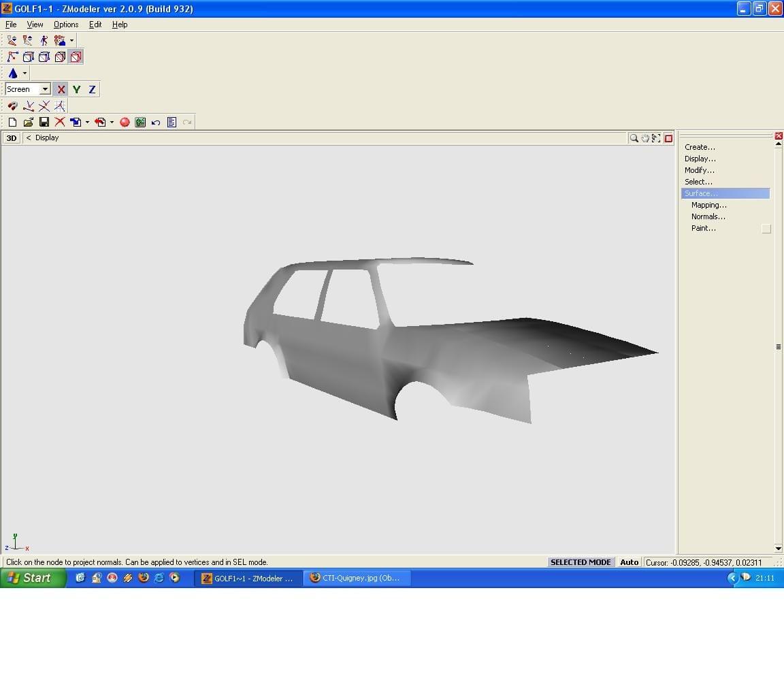Image resolution: width=784 pixels, height=697 pixels.
Task: Toggle the X axis constraint
Action: pos(61,89)
